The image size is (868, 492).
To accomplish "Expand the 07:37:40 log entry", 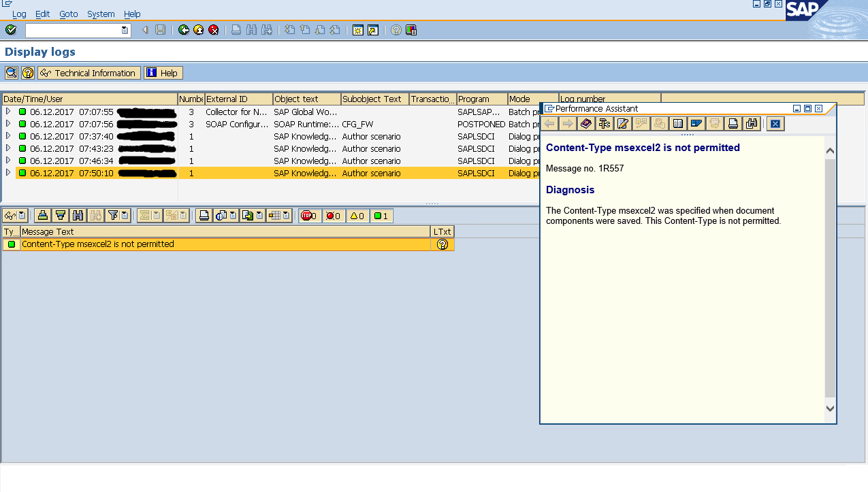I will pos(8,136).
